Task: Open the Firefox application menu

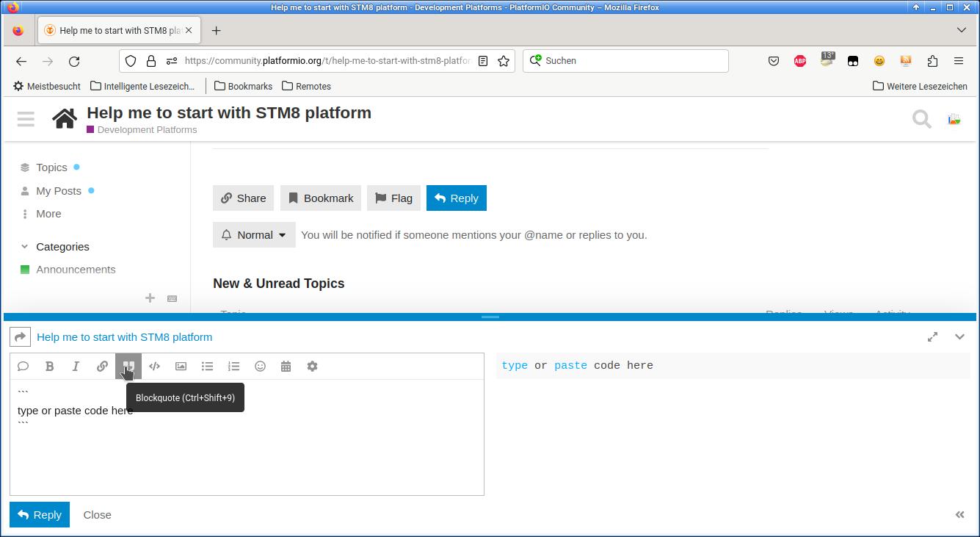Action: coord(959,61)
